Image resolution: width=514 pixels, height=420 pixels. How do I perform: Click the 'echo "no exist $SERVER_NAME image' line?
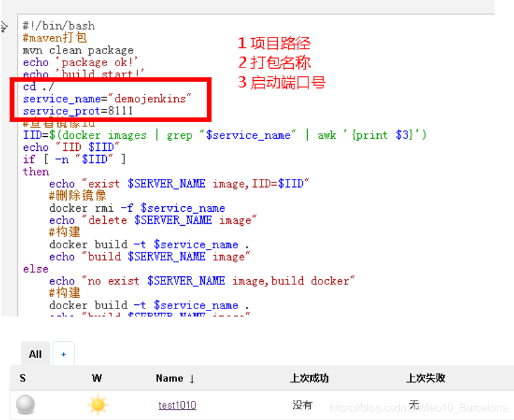click(x=202, y=281)
